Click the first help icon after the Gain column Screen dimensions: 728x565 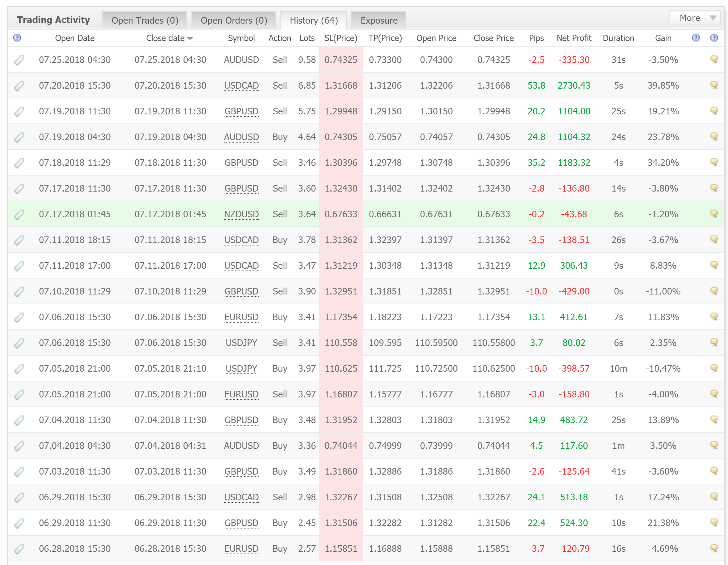696,38
